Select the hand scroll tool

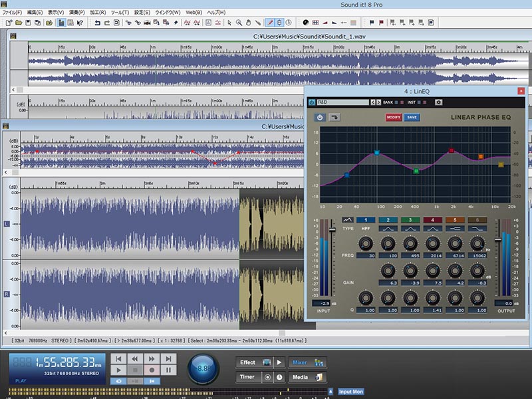click(248, 23)
